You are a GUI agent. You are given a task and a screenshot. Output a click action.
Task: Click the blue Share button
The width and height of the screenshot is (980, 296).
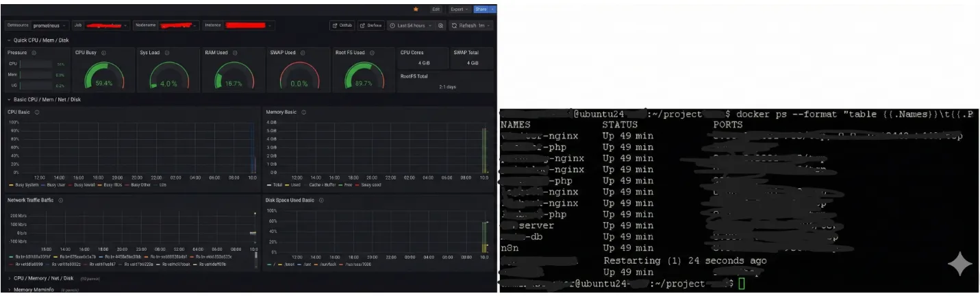(x=480, y=10)
